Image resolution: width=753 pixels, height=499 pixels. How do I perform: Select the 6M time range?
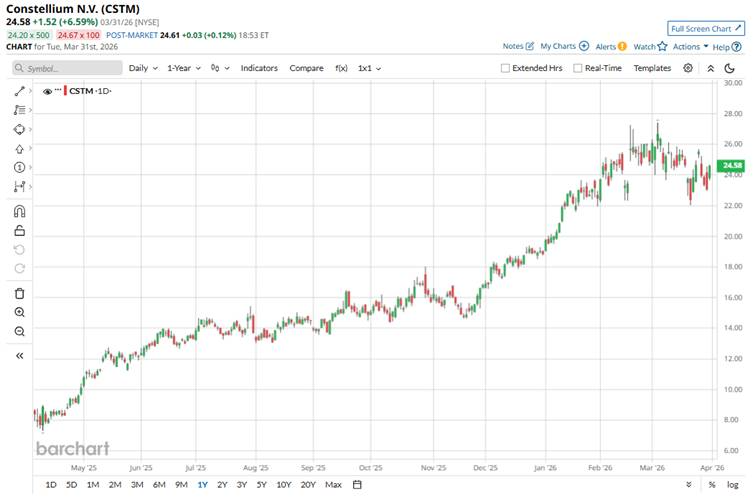pyautogui.click(x=159, y=485)
